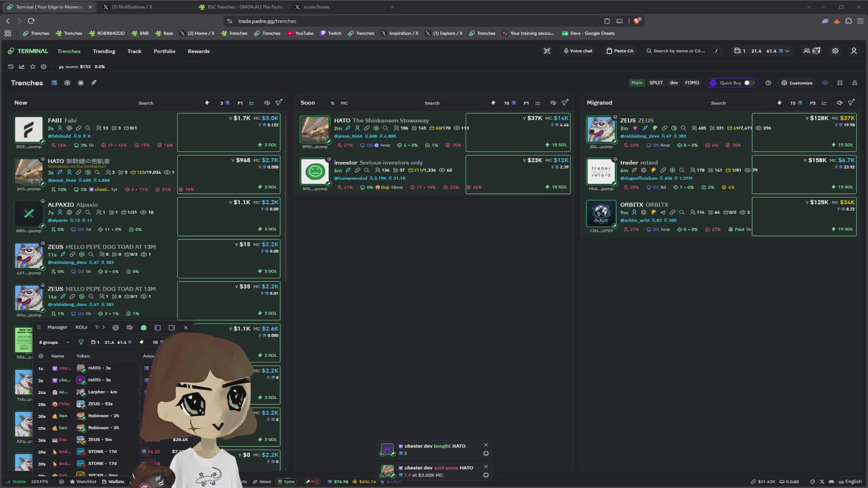Open the help question mark icon

(x=768, y=83)
